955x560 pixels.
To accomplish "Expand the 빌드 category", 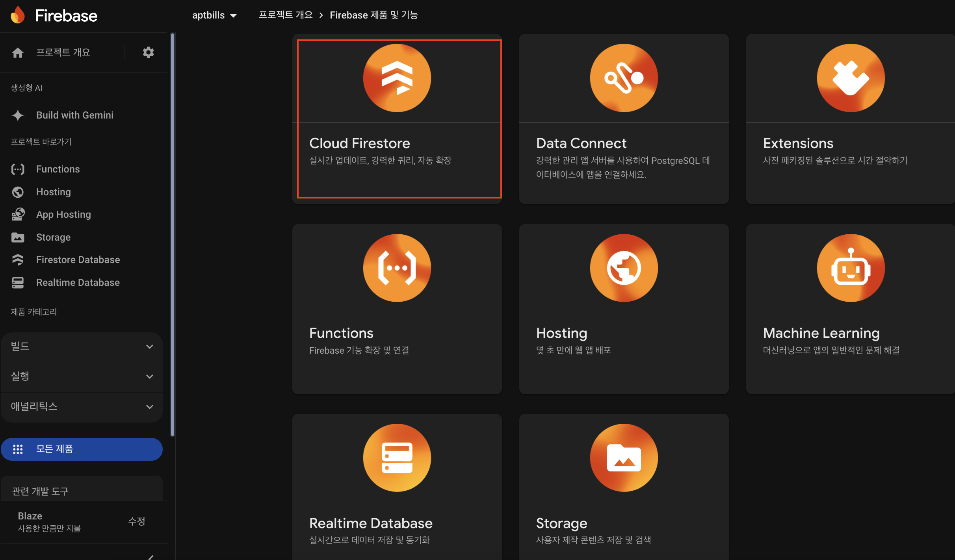I will click(x=82, y=347).
